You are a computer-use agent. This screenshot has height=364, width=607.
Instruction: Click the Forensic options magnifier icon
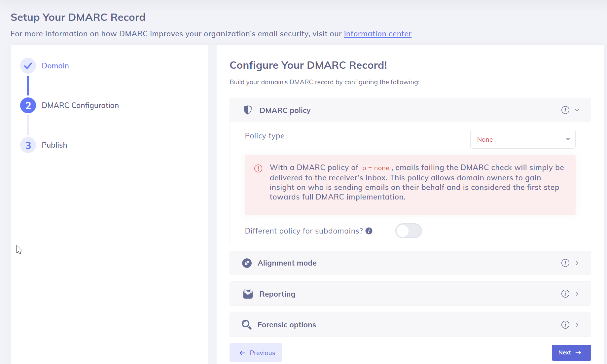pyautogui.click(x=246, y=325)
